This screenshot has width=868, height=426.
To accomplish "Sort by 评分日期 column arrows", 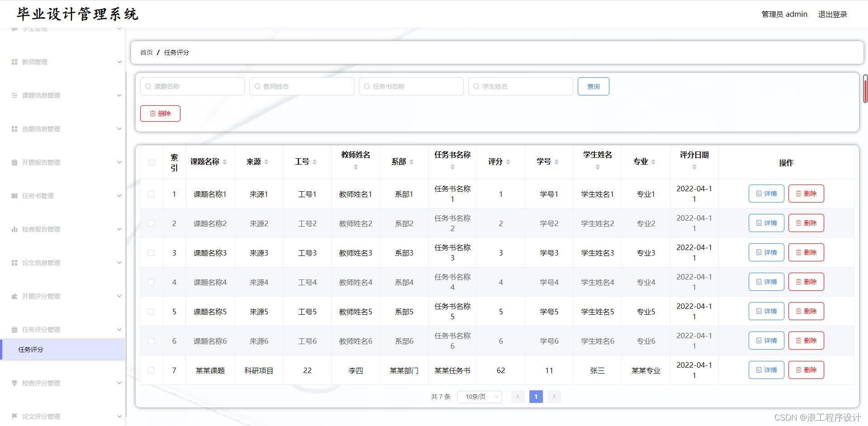I will coord(694,167).
